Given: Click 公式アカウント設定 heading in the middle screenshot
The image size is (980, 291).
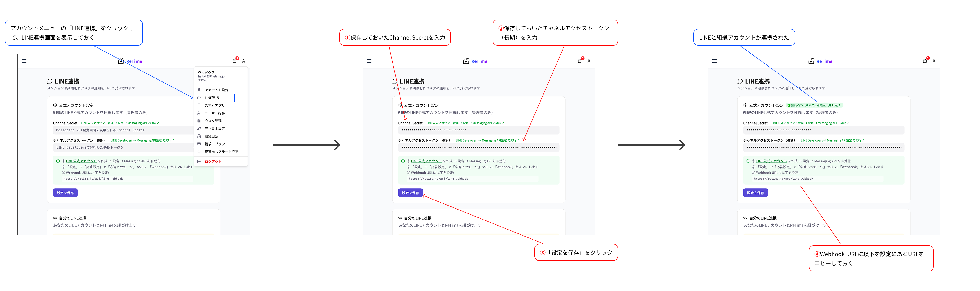Looking at the screenshot, I should pyautogui.click(x=421, y=105).
